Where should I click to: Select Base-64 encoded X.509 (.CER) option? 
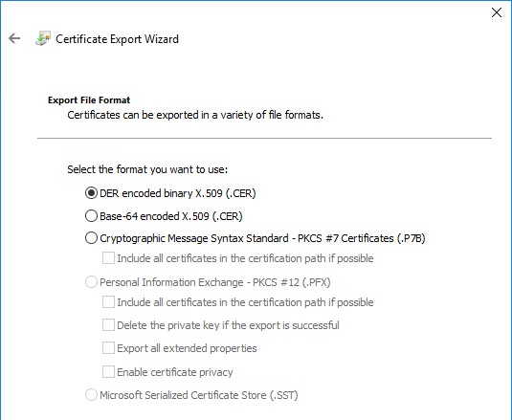91,215
